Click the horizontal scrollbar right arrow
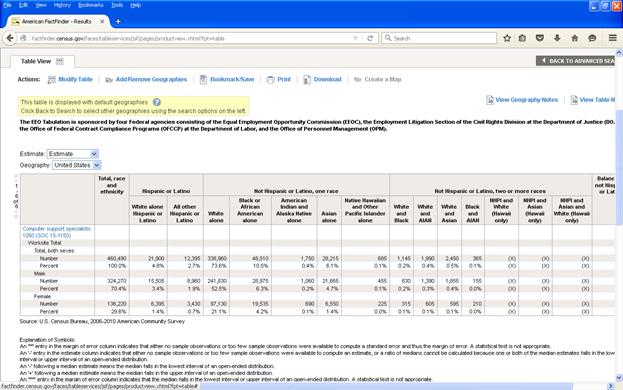 click(x=611, y=386)
